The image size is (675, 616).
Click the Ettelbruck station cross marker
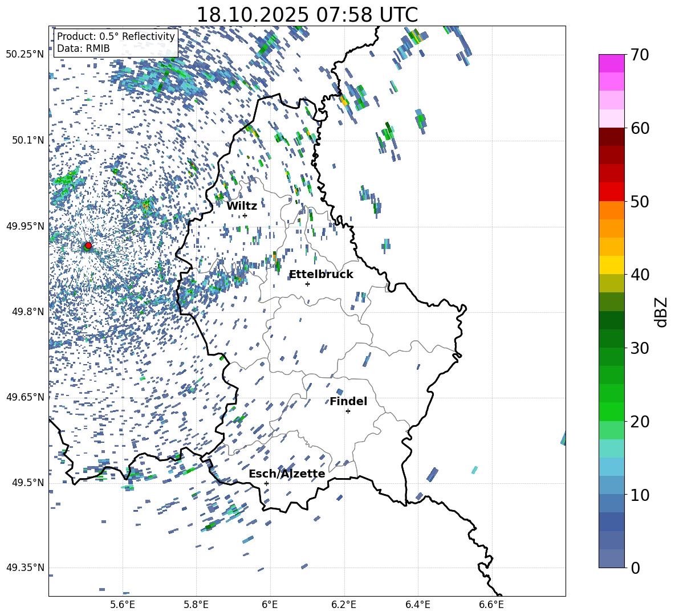307,284
